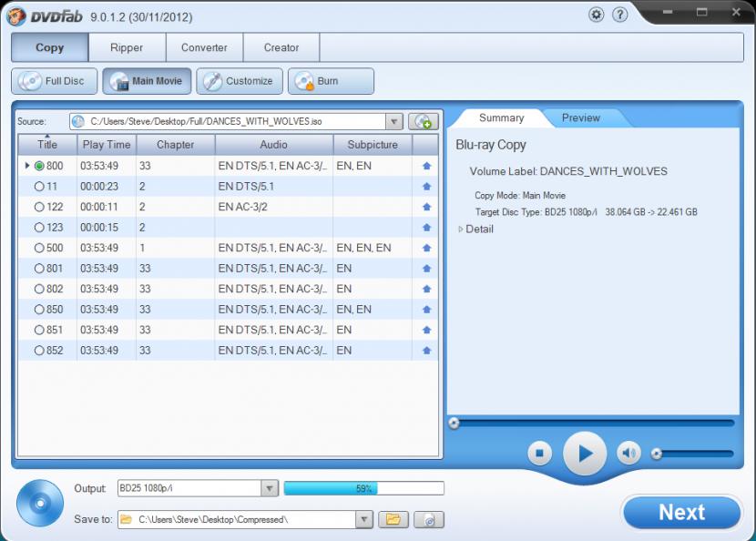Image resolution: width=756 pixels, height=541 pixels.
Task: Select the title 500 radio button
Action: tap(39, 248)
